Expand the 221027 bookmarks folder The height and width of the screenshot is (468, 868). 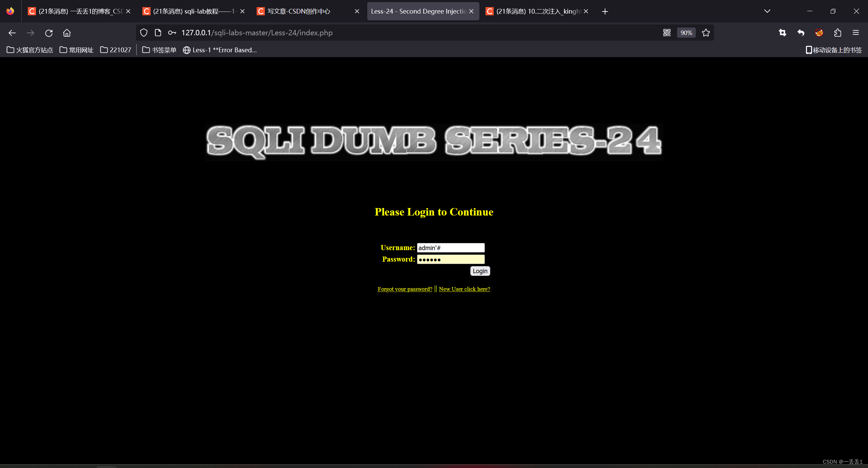pyautogui.click(x=115, y=50)
